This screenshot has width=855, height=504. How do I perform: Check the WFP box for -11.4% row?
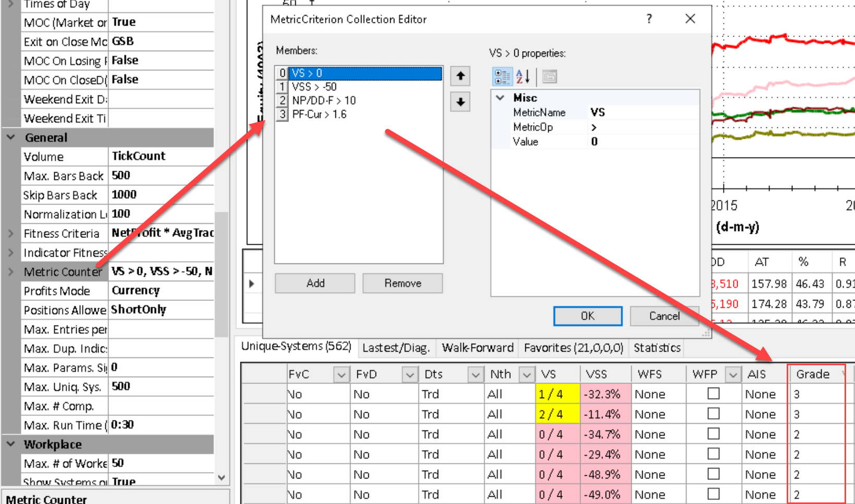pos(713,414)
